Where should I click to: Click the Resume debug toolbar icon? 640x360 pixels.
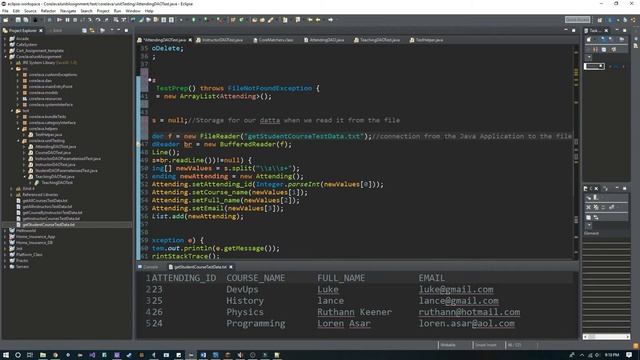60,20
